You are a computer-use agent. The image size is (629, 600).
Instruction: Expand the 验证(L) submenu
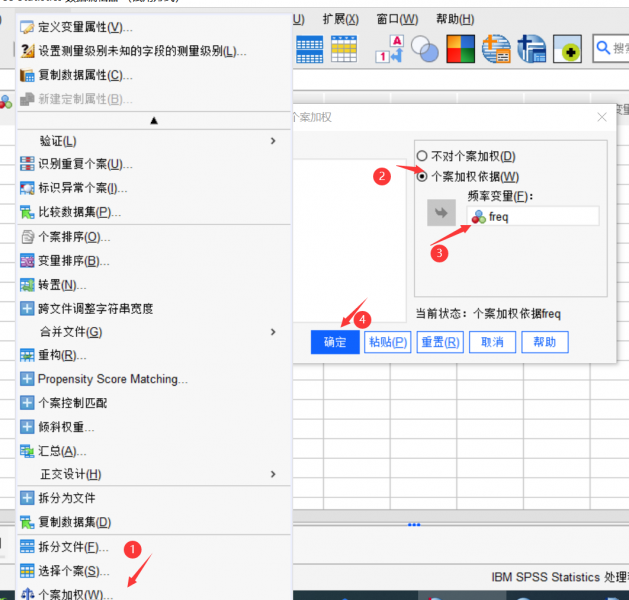[x=154, y=141]
